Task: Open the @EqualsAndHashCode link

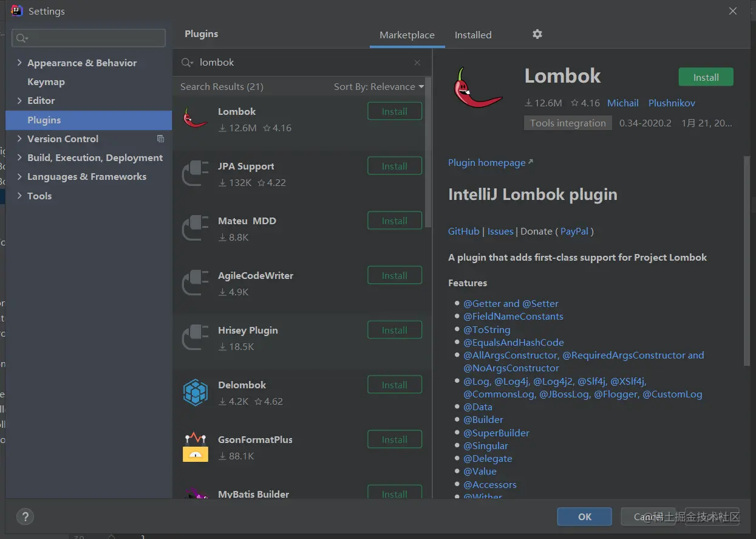Action: 514,343
